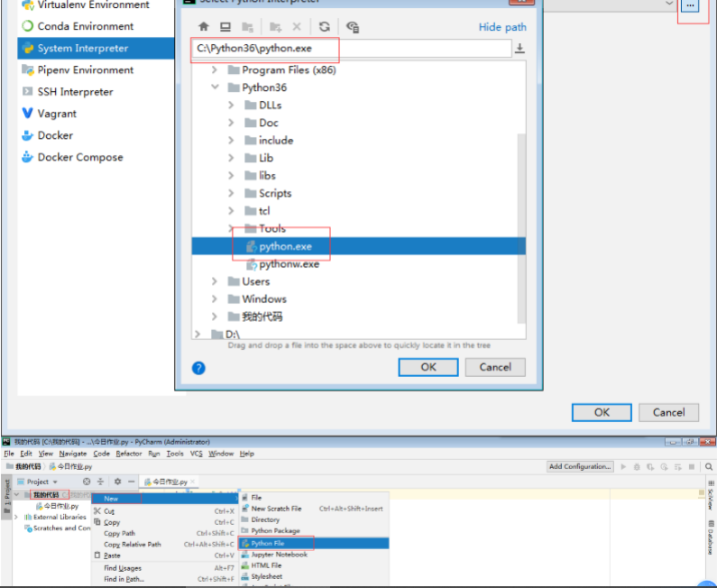Open the Project view dropdown
The width and height of the screenshot is (717, 588).
(38, 482)
